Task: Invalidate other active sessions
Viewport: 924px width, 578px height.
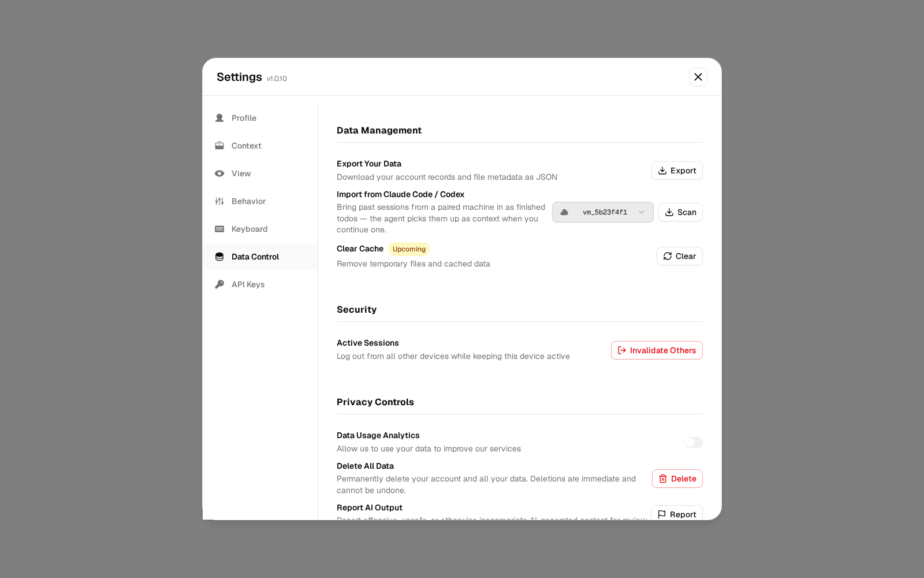Action: point(657,350)
